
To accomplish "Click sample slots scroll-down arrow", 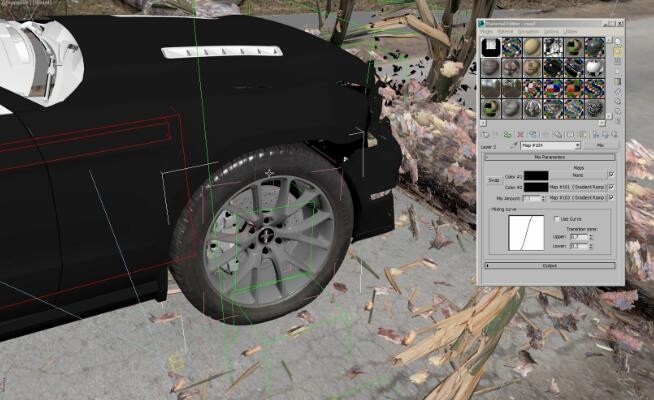I will click(x=609, y=116).
